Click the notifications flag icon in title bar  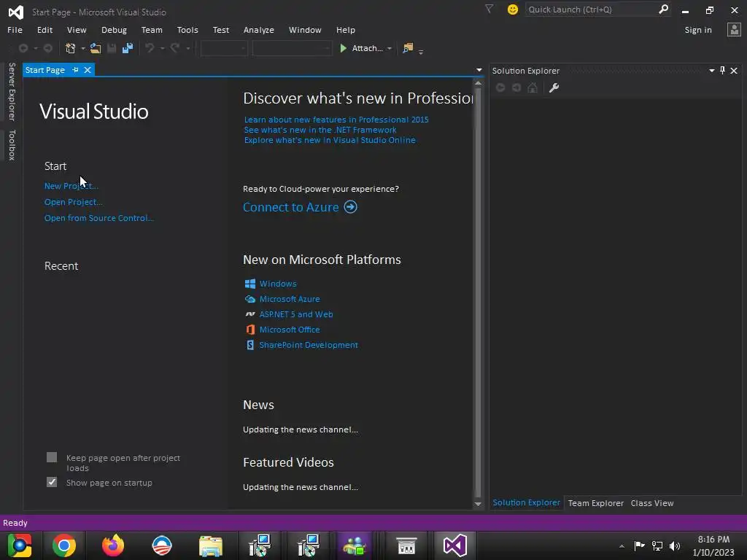pos(489,9)
